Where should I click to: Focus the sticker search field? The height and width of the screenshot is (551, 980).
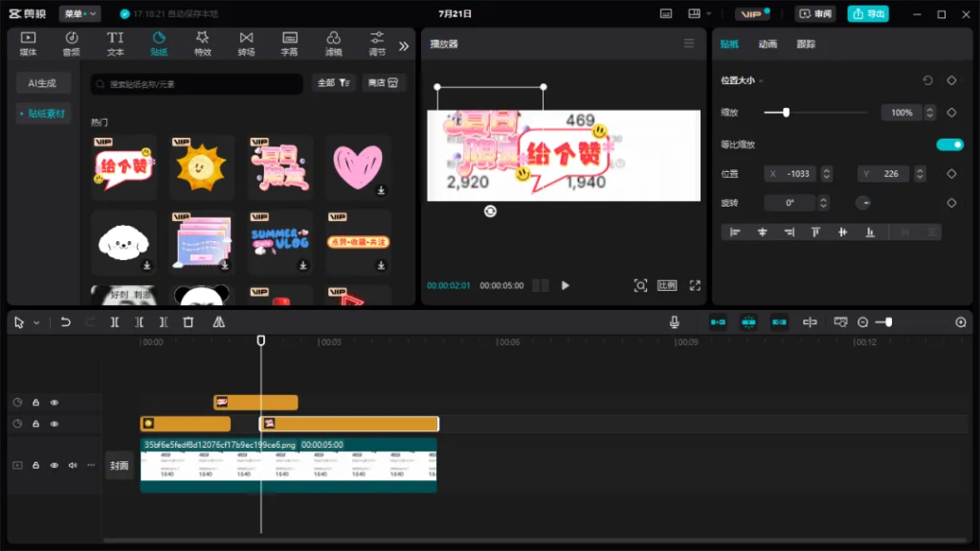click(x=197, y=84)
